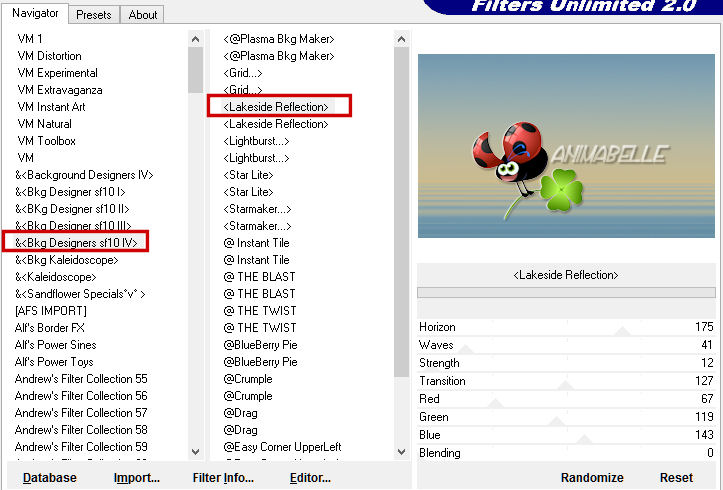The width and height of the screenshot is (723, 490).
Task: Select VM Instant Art category
Action: 51,107
